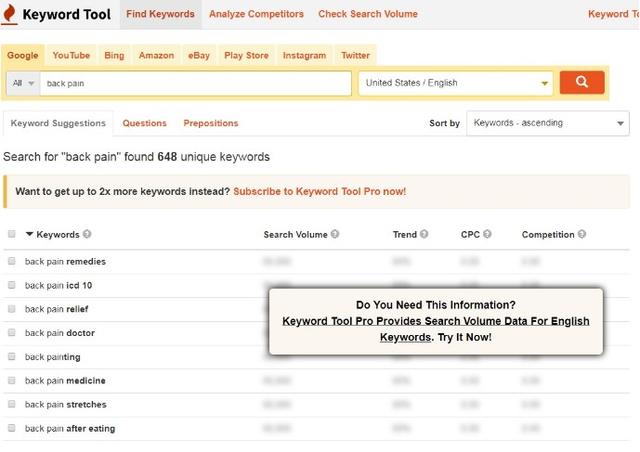Click the Competition column help icon

[582, 234]
